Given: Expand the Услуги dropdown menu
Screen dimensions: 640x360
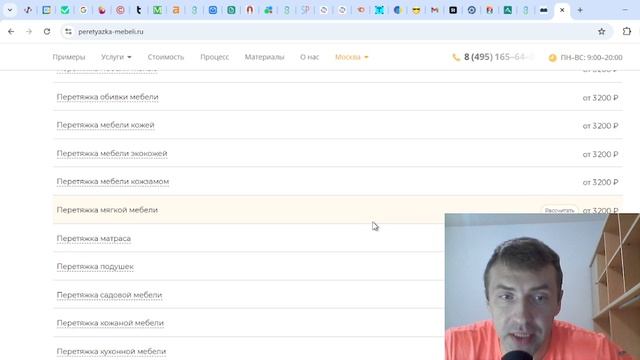Looking at the screenshot, I should click(x=116, y=57).
